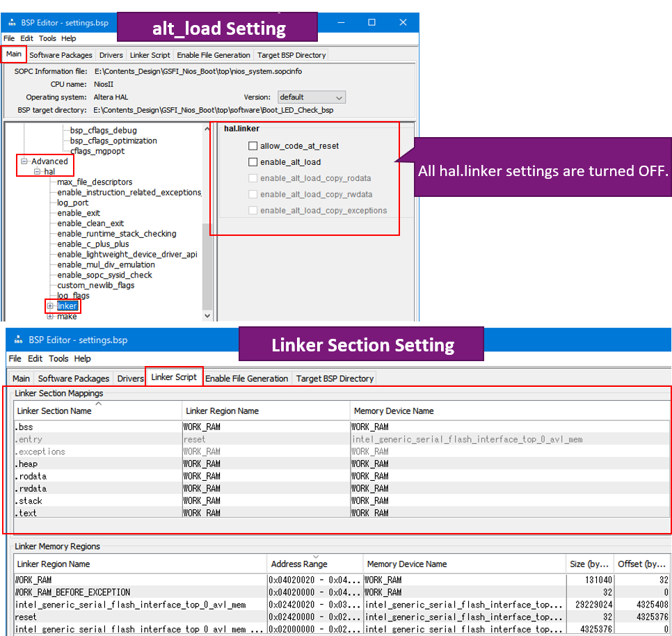Switch to Software Packages tab in the top window
Screen dimensions: 672x636
pos(61,55)
